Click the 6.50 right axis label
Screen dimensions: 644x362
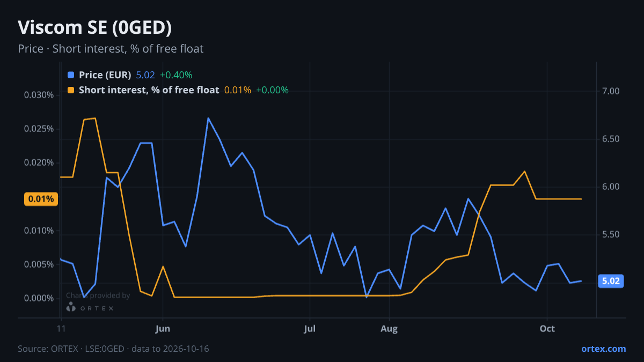pos(611,139)
